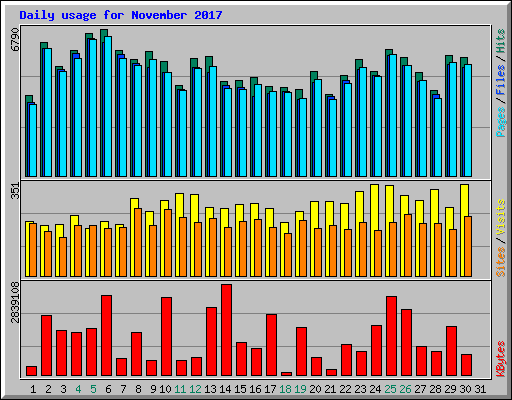
Task: Select the red KBytes bar for day 6
Action: coord(106,335)
